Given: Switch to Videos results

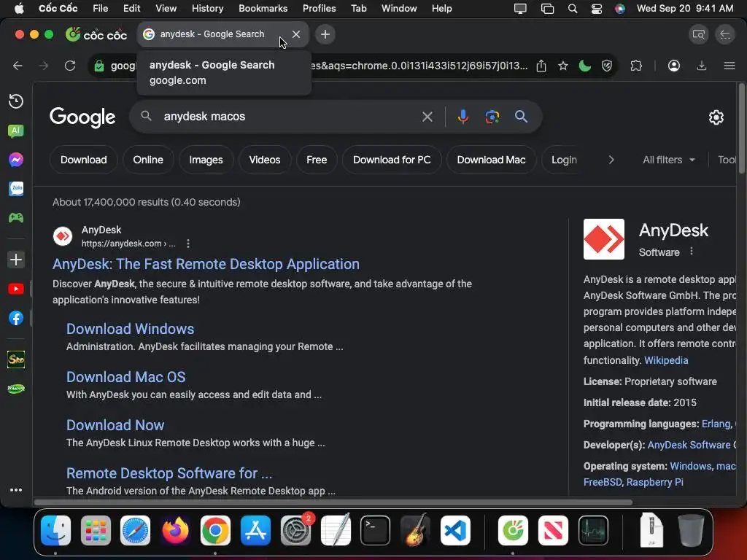Looking at the screenshot, I should [264, 160].
